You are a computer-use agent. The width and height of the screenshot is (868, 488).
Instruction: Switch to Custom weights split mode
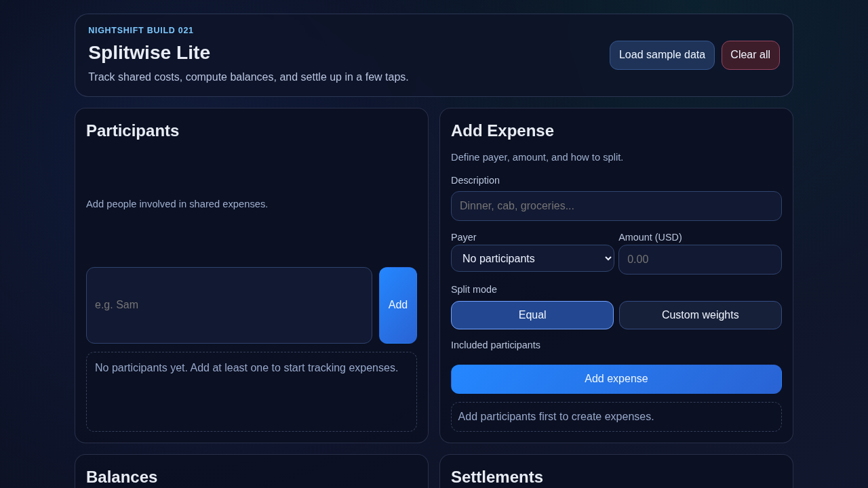pyautogui.click(x=700, y=314)
